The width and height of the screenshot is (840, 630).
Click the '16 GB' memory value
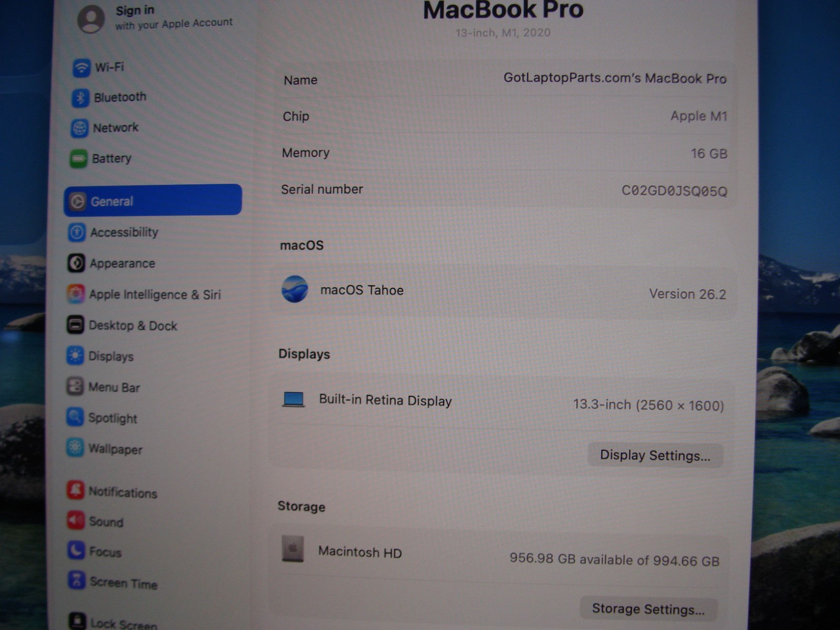click(x=709, y=153)
